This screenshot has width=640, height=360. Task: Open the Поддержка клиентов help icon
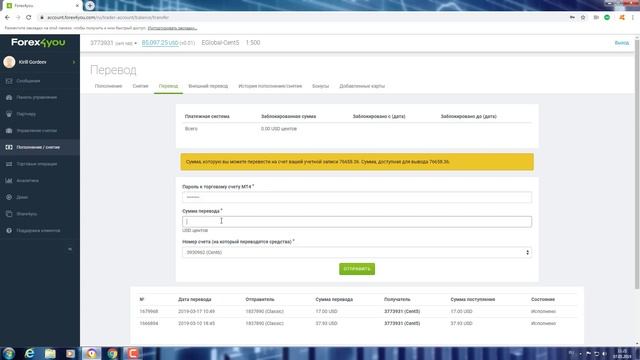click(9, 231)
